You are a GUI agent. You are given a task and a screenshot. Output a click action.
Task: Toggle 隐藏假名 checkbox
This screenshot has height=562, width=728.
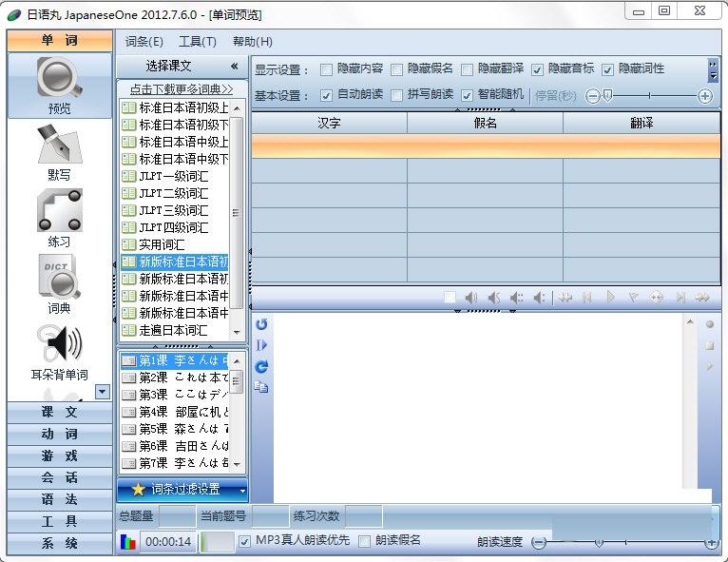(x=396, y=69)
